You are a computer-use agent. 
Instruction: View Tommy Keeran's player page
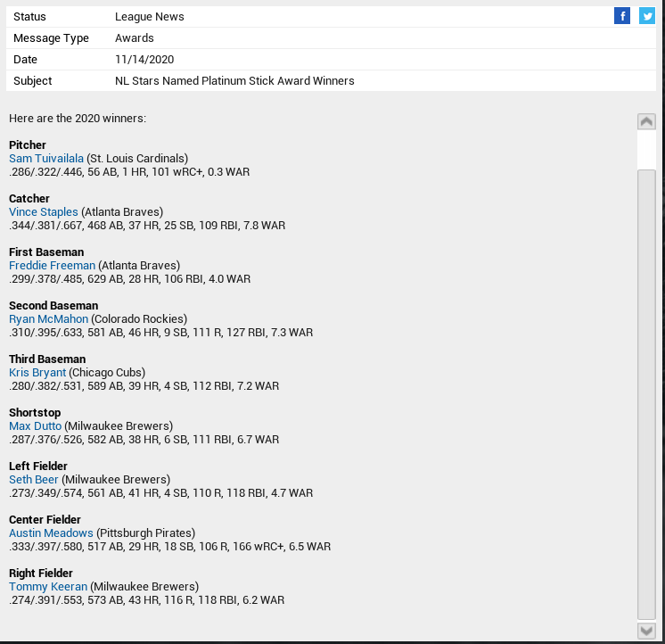pyautogui.click(x=48, y=587)
